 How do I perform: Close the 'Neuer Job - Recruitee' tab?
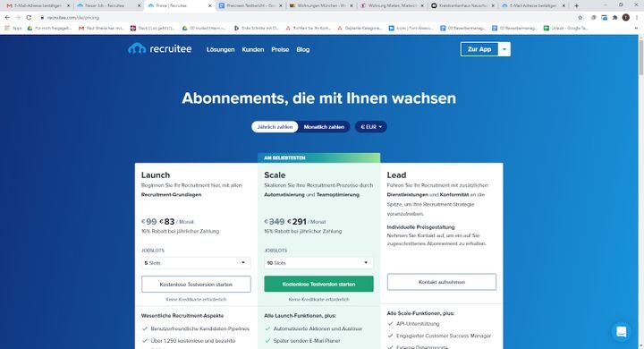coord(140,5)
